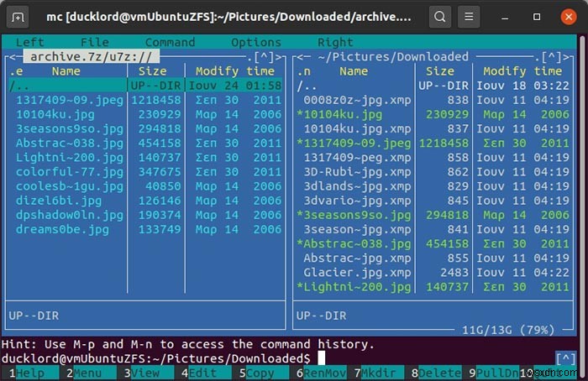
Task: Sort right panel by Modify time
Action: (x=522, y=71)
